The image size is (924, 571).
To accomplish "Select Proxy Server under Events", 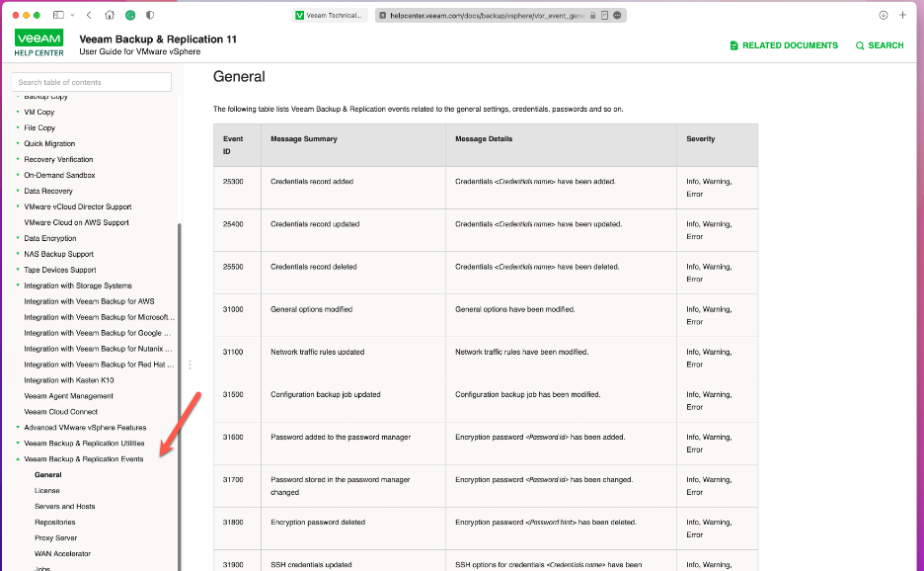I will pyautogui.click(x=56, y=538).
